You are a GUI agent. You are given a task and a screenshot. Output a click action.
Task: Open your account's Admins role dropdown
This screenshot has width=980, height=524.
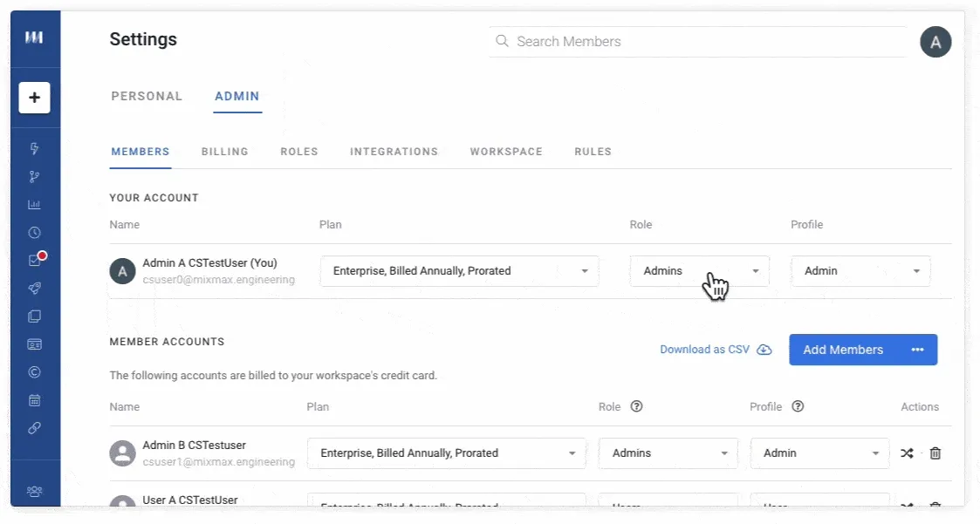pyautogui.click(x=699, y=271)
